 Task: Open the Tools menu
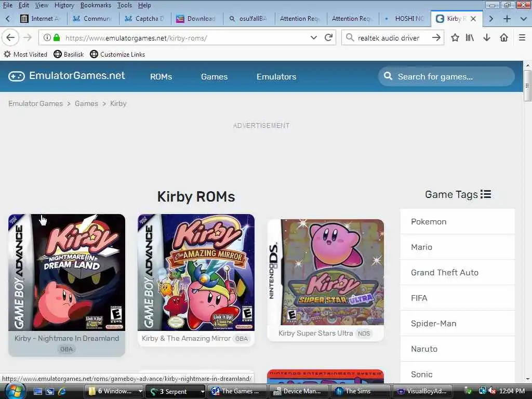[x=125, y=5]
